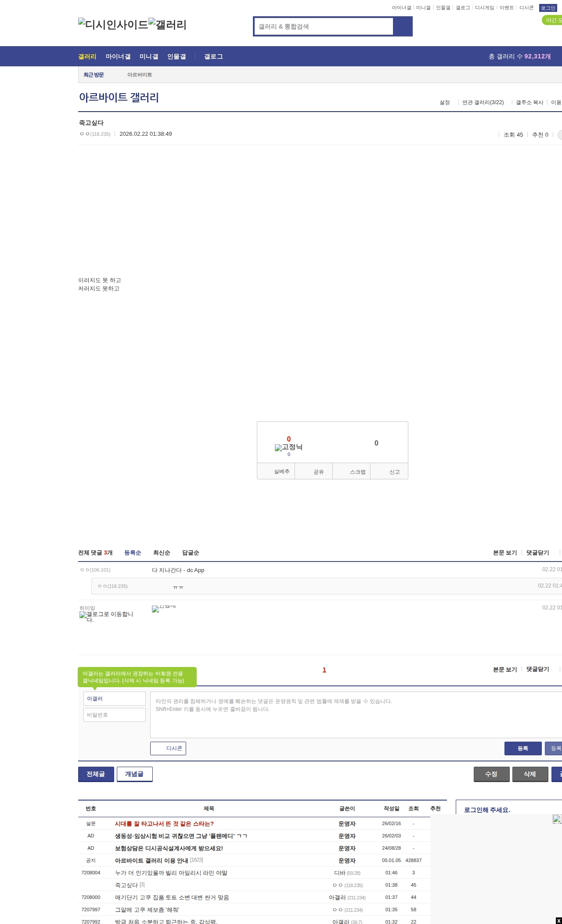Sort comments by 답글순
Viewport: 562px width, 924px height.
tap(191, 553)
